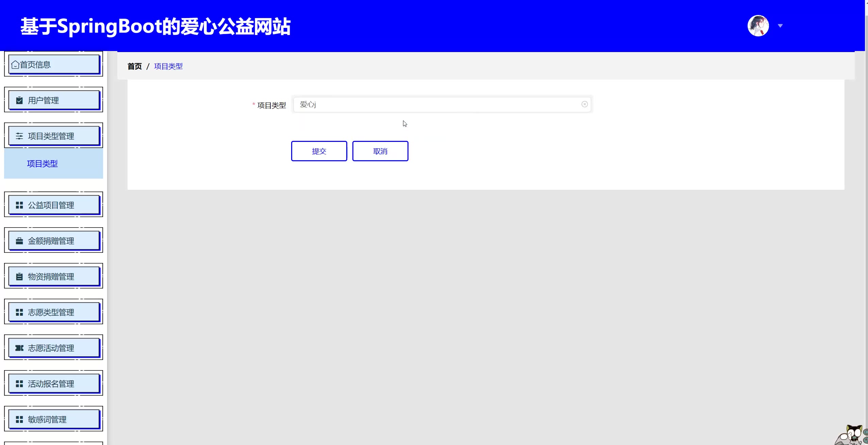The height and width of the screenshot is (445, 868).
Task: Click the ticket icon for 志愿活动管理
Action: click(19, 348)
